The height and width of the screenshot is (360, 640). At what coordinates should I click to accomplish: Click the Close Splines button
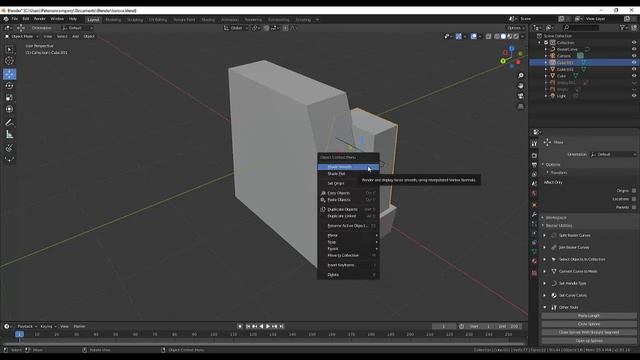(589, 324)
